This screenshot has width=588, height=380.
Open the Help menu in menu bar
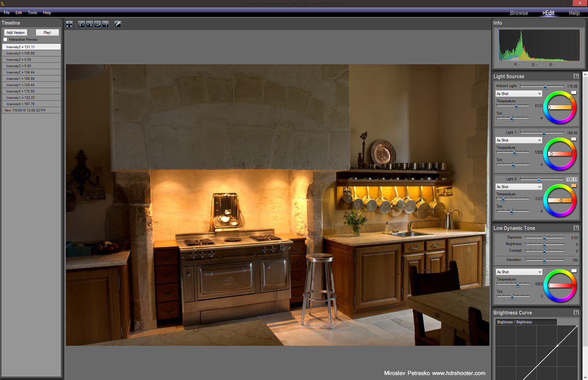pos(47,13)
